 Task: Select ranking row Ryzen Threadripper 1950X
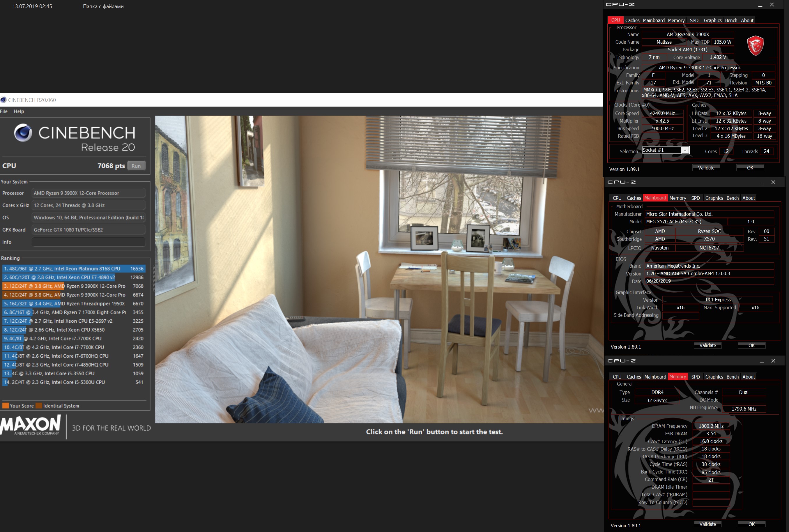point(74,304)
